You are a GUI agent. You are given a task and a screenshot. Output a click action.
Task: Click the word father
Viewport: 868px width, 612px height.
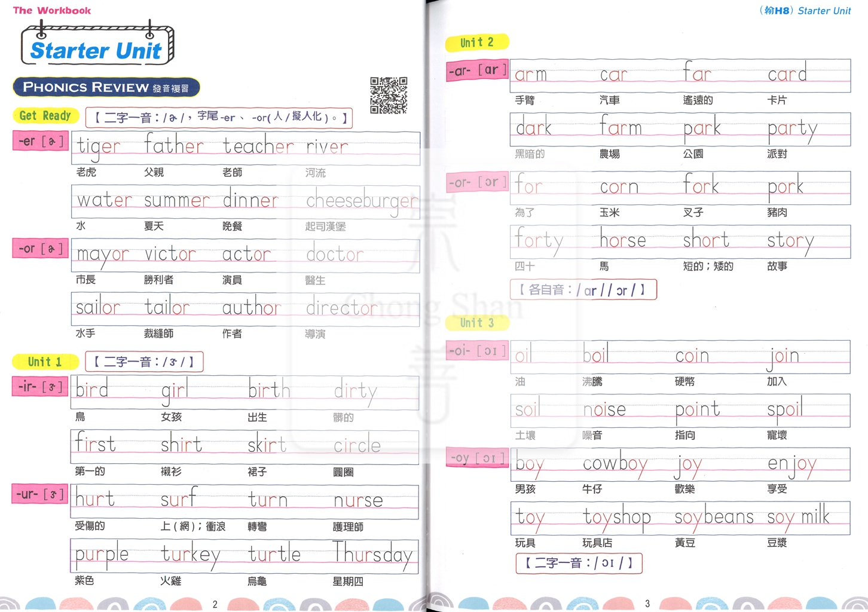click(174, 144)
